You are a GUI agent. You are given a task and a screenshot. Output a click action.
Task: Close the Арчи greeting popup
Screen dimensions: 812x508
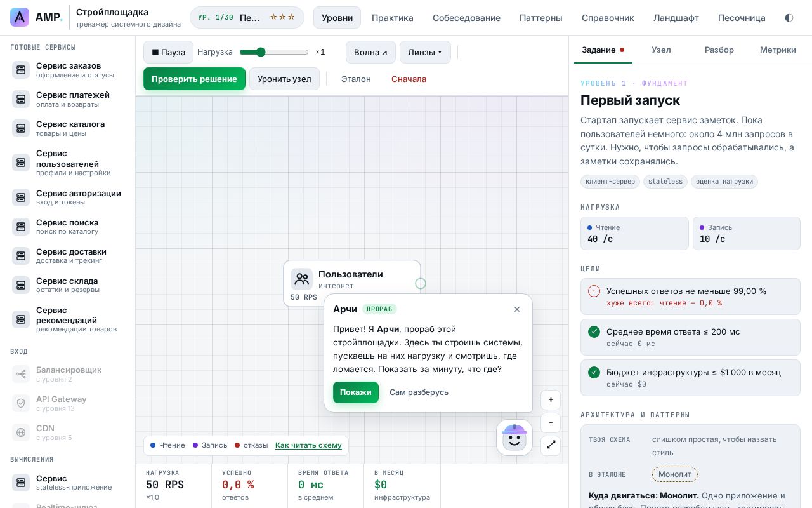[x=517, y=309]
